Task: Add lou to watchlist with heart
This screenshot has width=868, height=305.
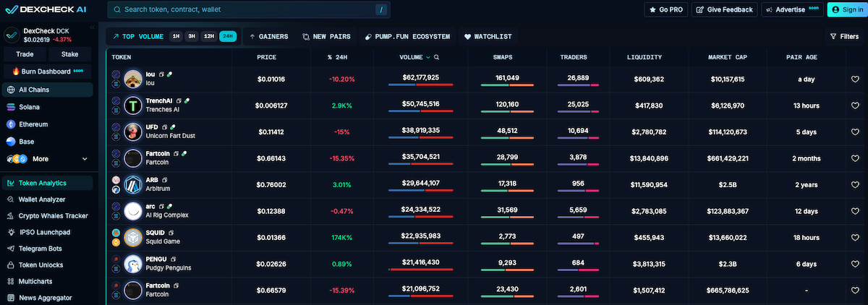Action: [x=854, y=80]
